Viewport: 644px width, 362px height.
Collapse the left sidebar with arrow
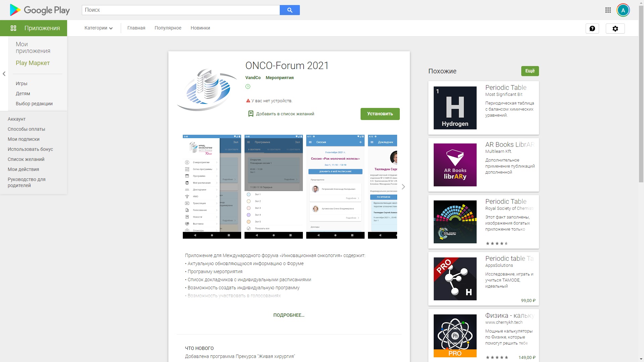(4, 74)
